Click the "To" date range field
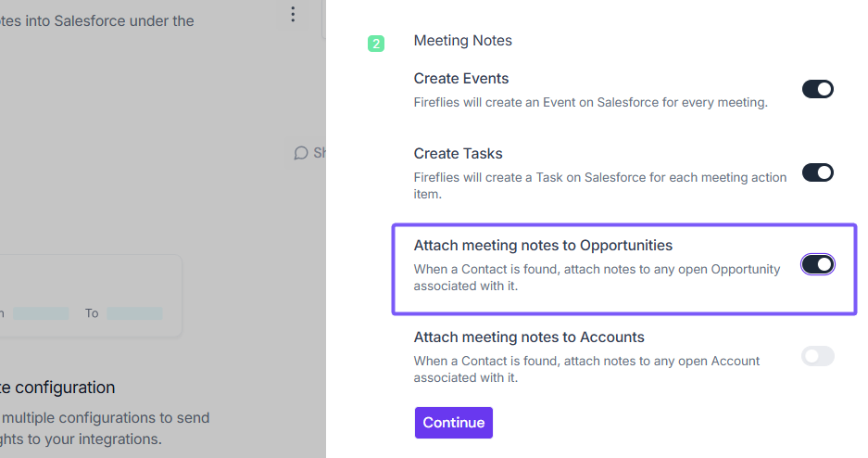The width and height of the screenshot is (868, 458). click(x=134, y=313)
